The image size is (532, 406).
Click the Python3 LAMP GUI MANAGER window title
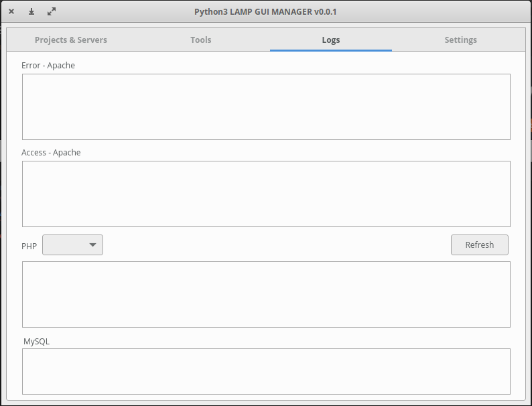point(265,11)
